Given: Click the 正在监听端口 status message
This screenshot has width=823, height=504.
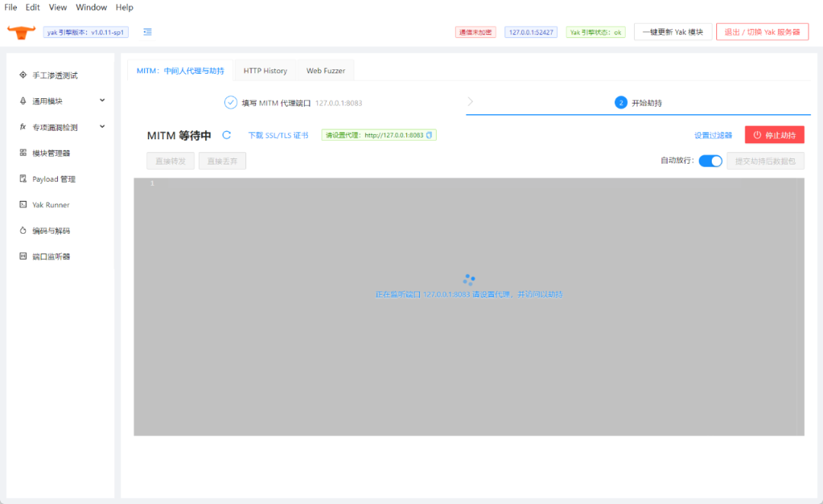Looking at the screenshot, I should [x=469, y=294].
